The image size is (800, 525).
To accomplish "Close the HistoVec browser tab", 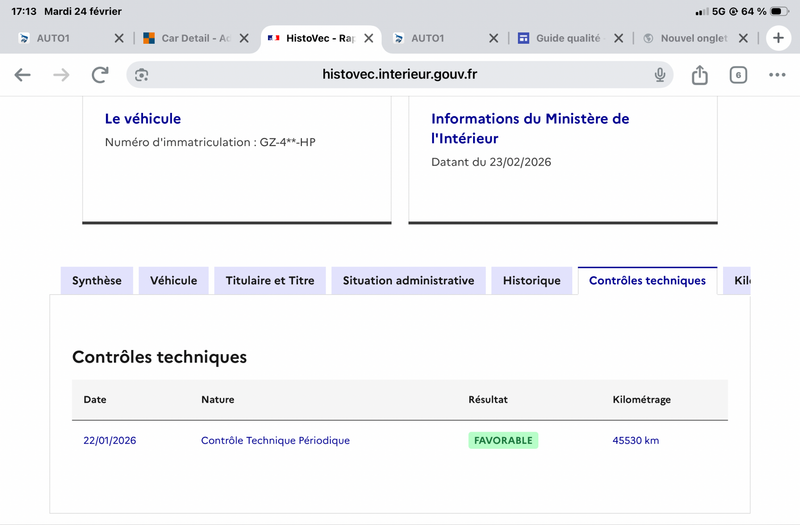I will (x=368, y=38).
